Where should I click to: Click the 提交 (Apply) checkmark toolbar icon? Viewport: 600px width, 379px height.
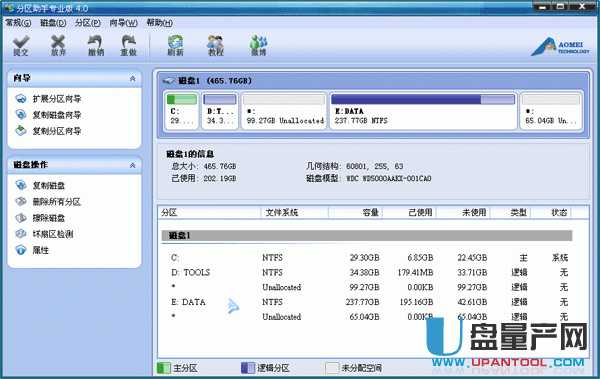(21, 46)
